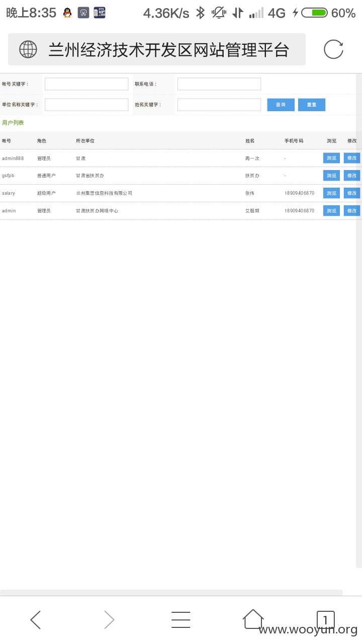Click 修改 button for admin row
The image size is (362, 644).
tap(352, 211)
